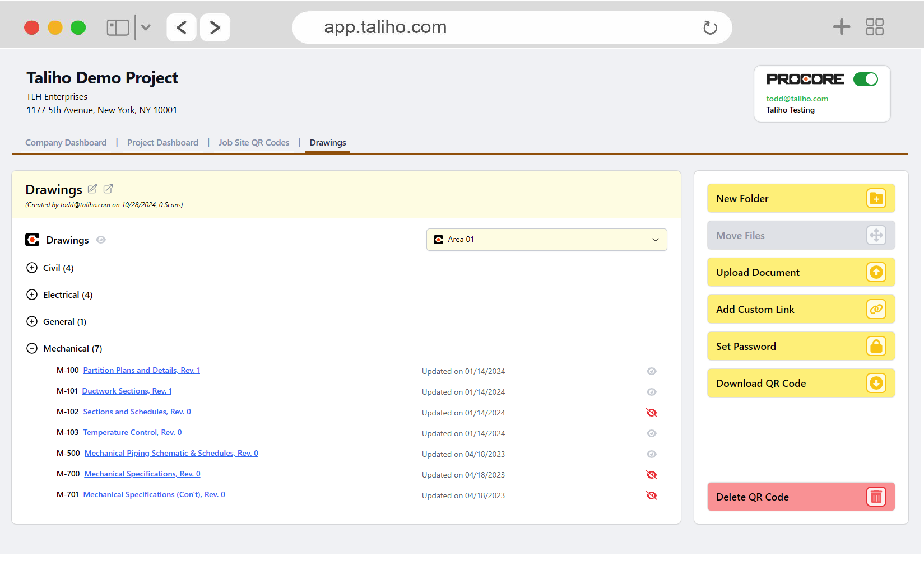This screenshot has width=924, height=561.
Task: Click the Upload Document arrow icon
Action: tap(876, 273)
